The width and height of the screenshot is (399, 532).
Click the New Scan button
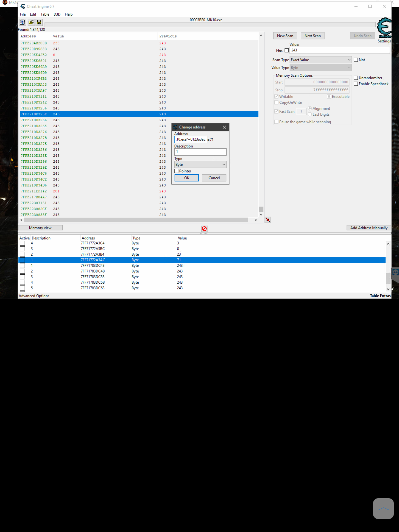point(285,36)
